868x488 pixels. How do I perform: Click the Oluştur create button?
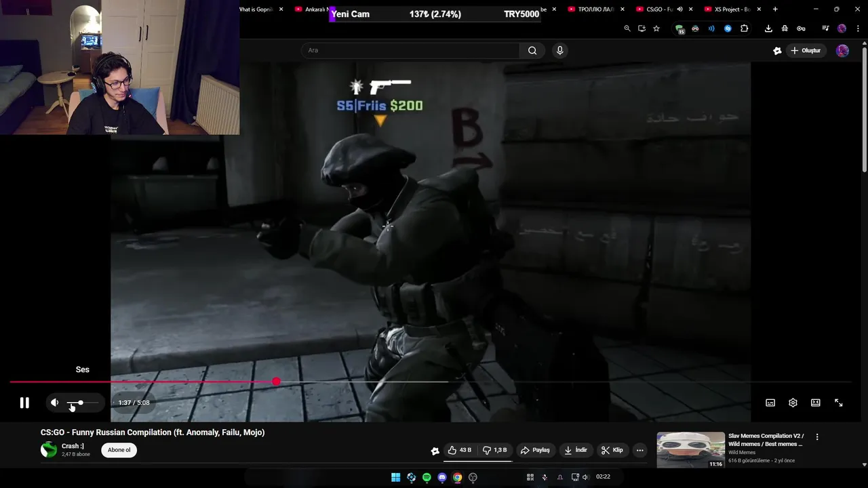click(x=806, y=51)
